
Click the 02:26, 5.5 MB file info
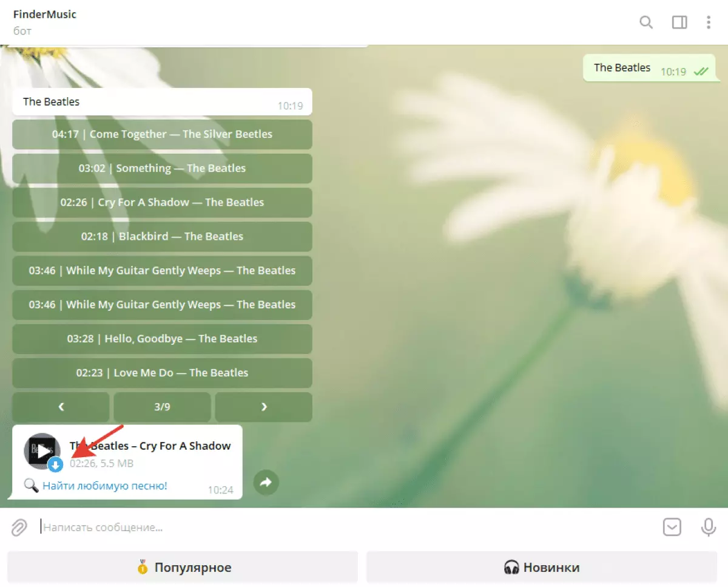[101, 464]
